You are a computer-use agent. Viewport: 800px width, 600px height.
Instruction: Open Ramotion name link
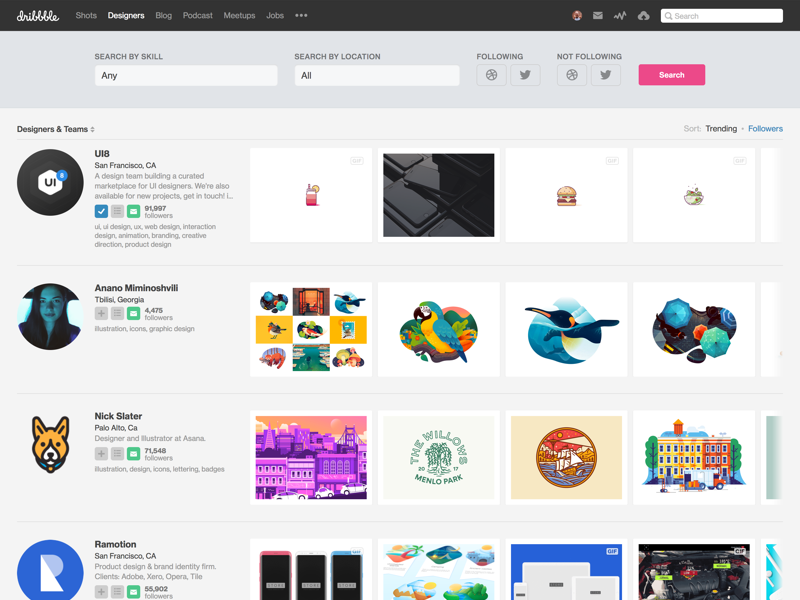[115, 544]
